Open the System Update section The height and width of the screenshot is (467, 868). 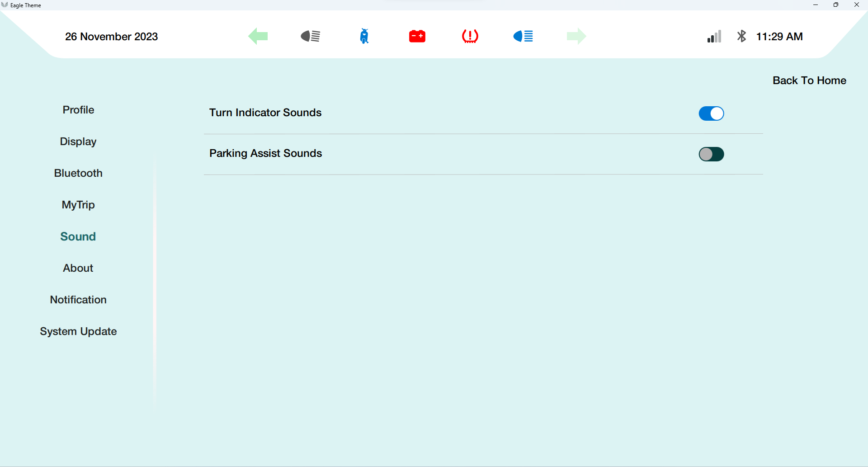(x=78, y=331)
